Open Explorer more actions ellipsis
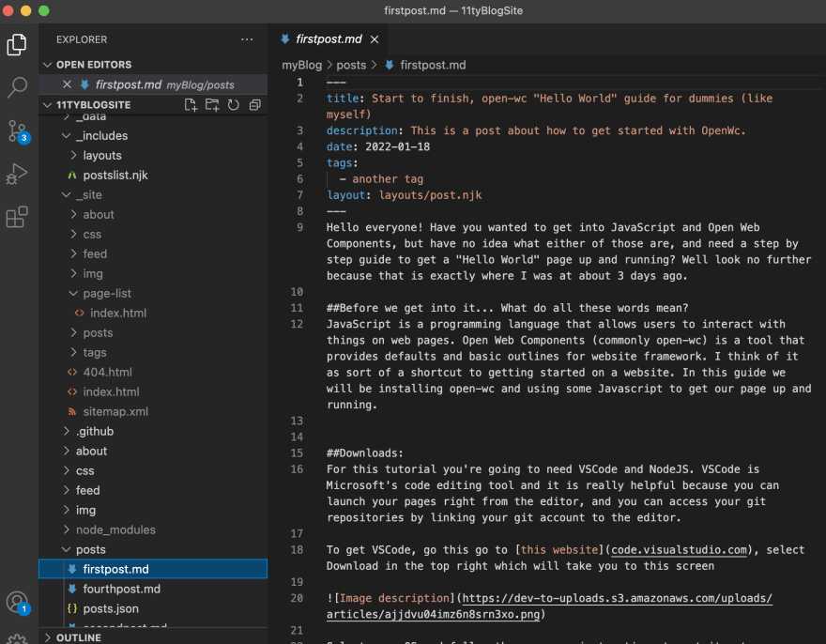The height and width of the screenshot is (644, 826). [247, 39]
